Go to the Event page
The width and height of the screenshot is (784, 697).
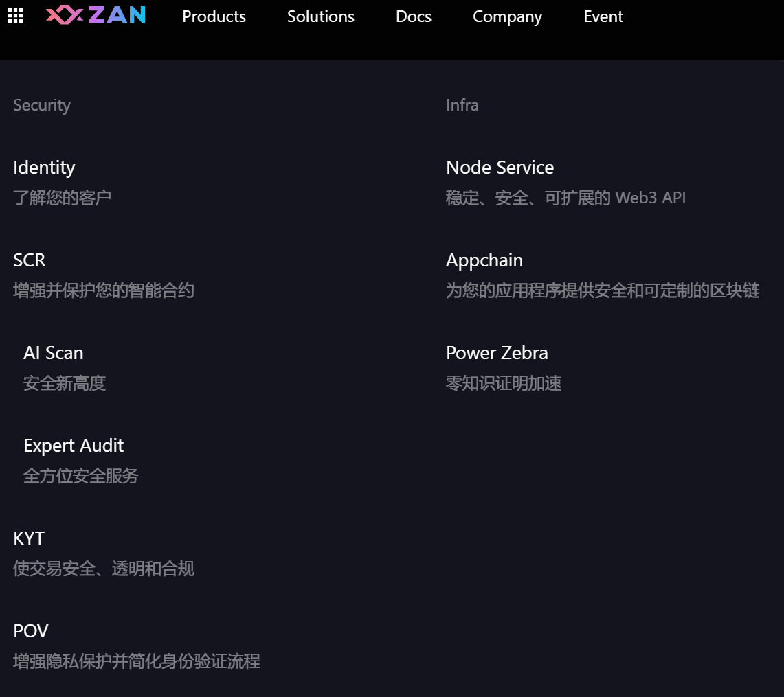click(603, 16)
